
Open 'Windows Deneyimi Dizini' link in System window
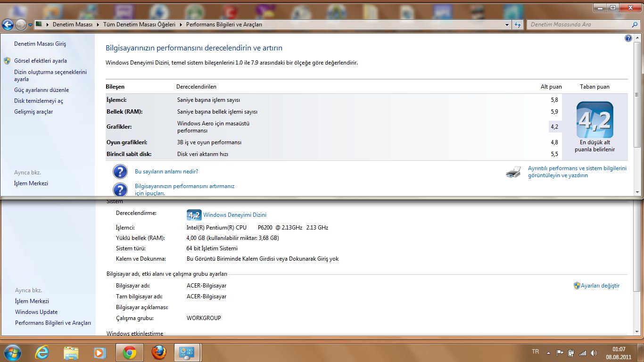pyautogui.click(x=235, y=215)
